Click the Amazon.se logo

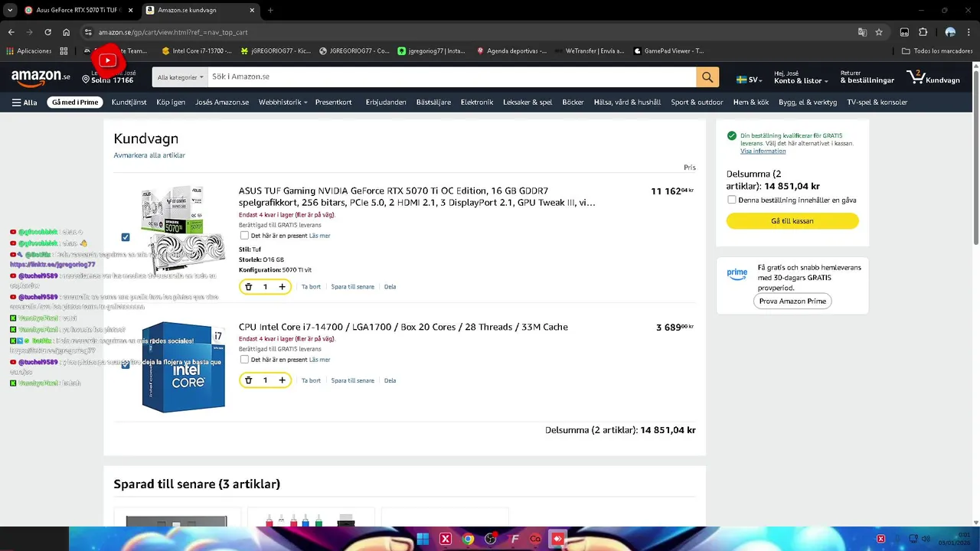[40, 77]
